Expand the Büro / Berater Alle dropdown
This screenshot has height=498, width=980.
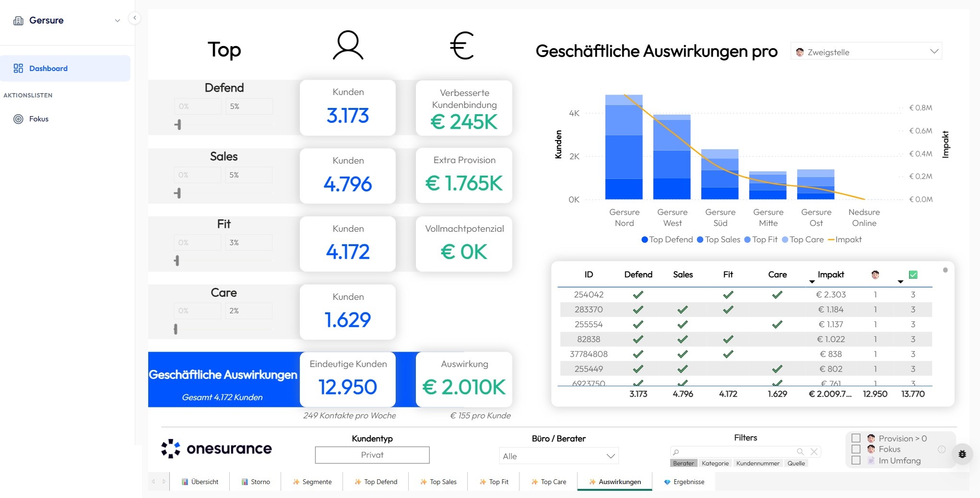pos(558,456)
